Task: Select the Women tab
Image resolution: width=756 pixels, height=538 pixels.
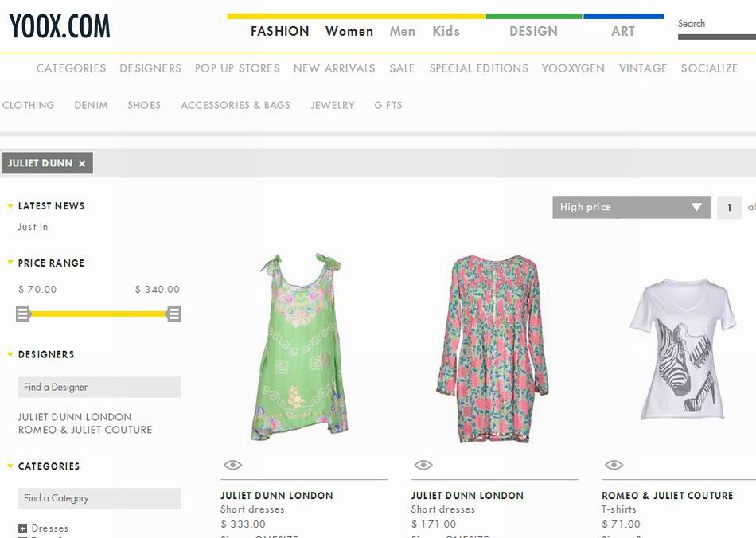Action: (349, 31)
